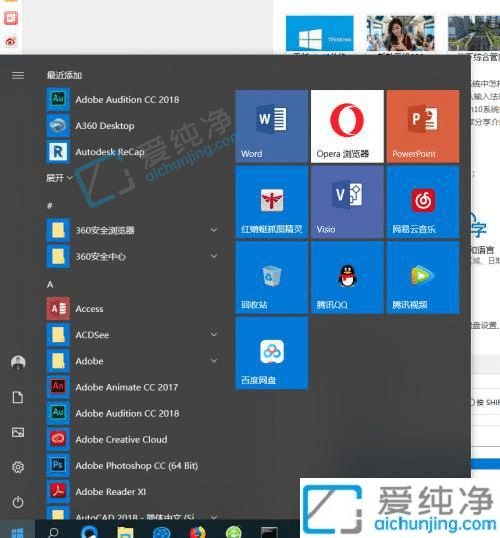
Task: Expand the Start hamburger menu
Action: coord(18,75)
